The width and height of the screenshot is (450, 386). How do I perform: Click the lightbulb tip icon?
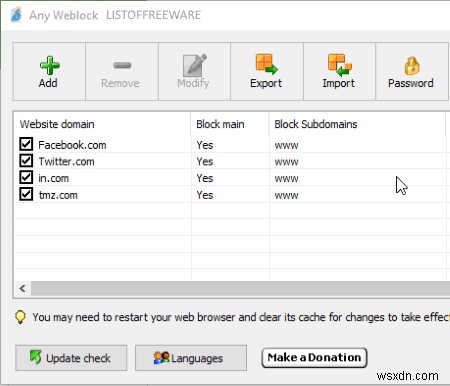tap(20, 317)
